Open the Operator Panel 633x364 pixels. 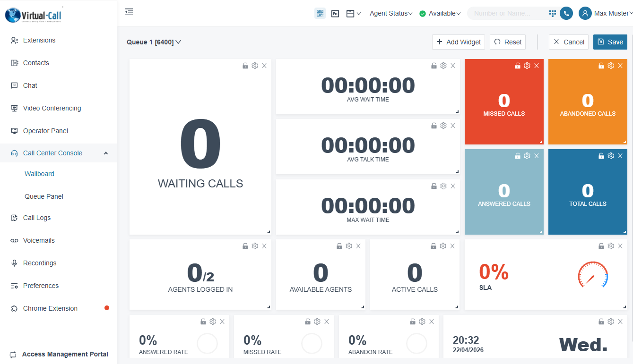[59, 131]
